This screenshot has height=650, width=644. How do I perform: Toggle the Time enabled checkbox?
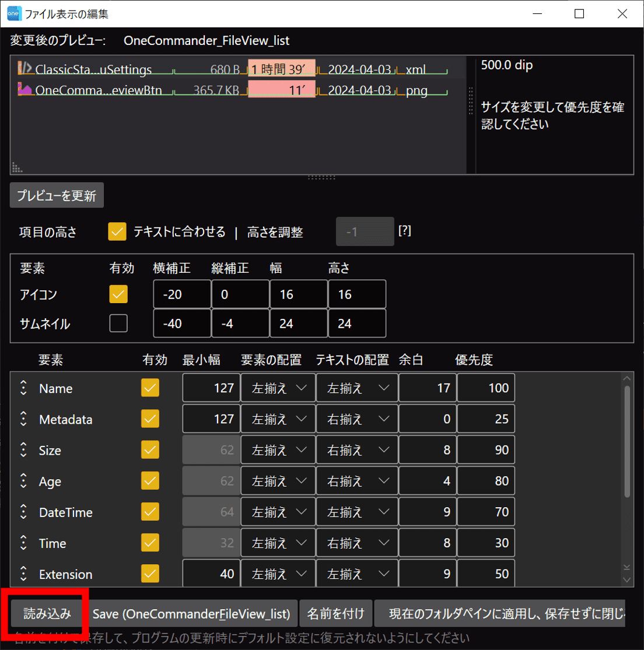(150, 543)
